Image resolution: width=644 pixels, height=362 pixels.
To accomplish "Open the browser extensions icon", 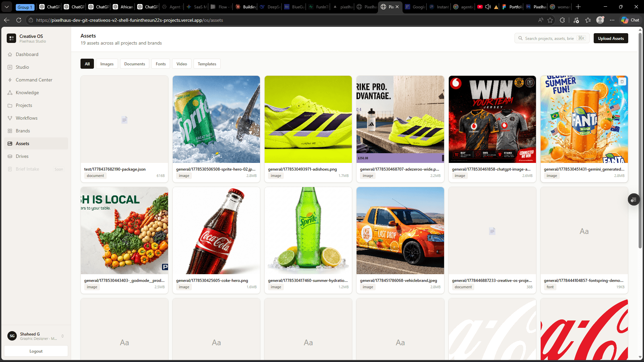I will point(562,20).
